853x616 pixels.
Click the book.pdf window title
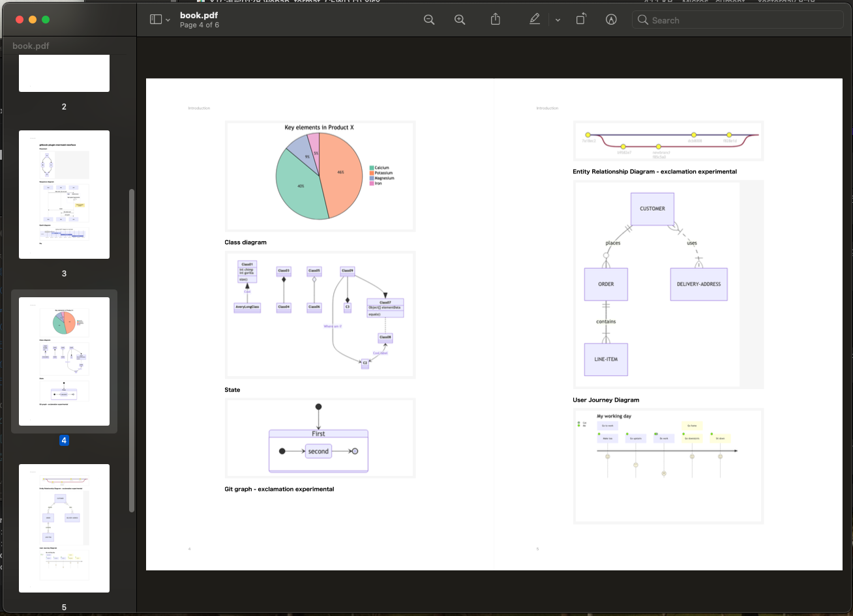click(198, 15)
